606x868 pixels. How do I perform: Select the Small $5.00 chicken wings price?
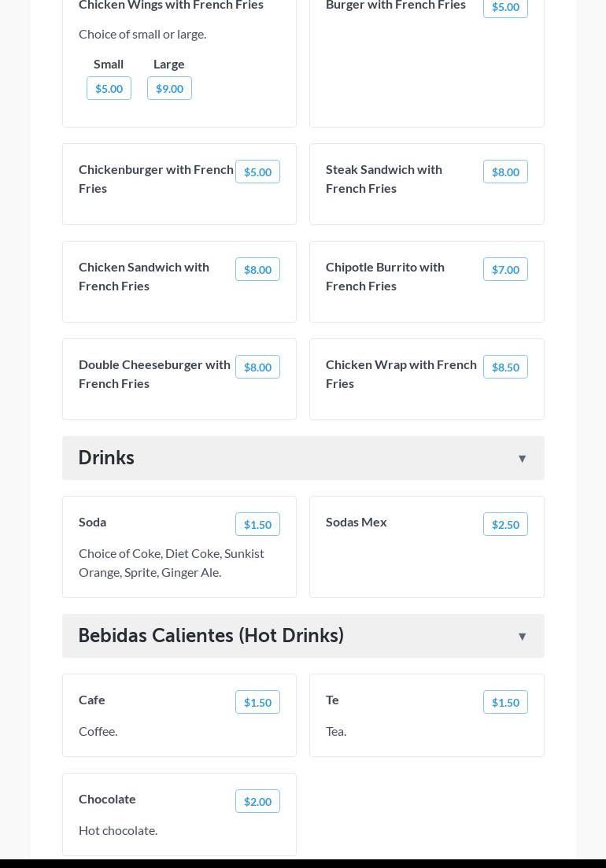point(109,88)
